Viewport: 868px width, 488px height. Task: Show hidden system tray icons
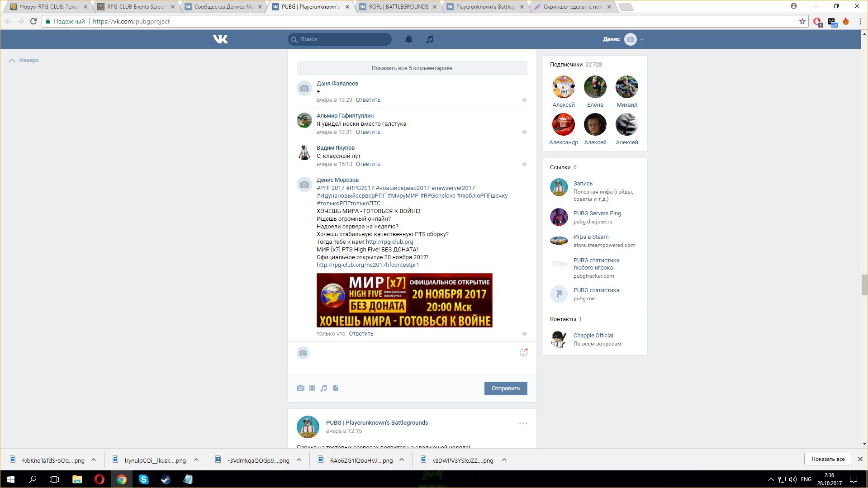(x=771, y=479)
